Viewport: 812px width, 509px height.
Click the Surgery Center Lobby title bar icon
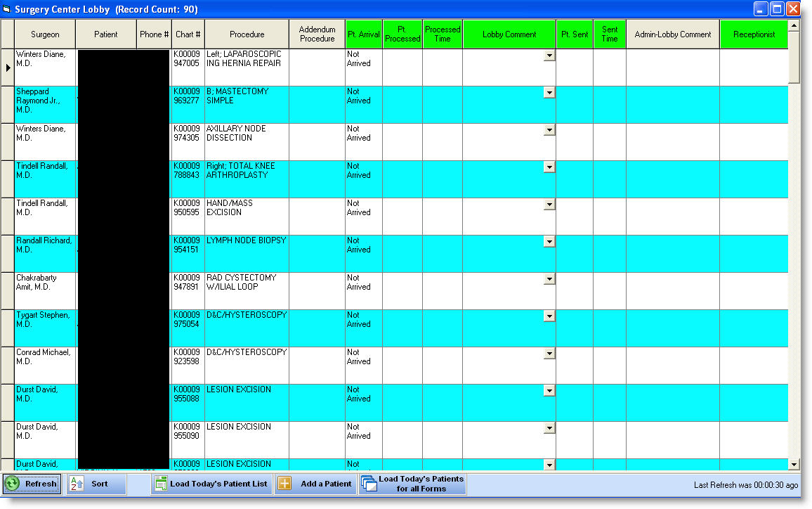(6, 9)
